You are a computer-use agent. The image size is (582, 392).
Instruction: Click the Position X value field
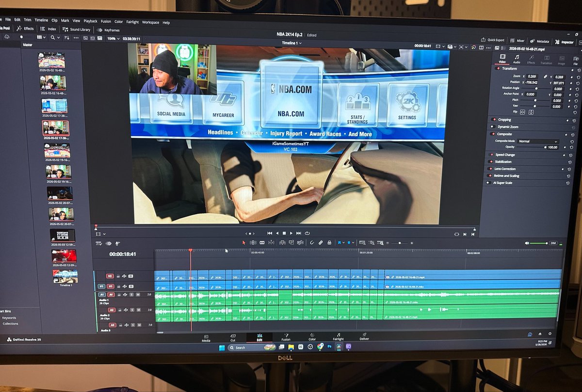point(532,82)
